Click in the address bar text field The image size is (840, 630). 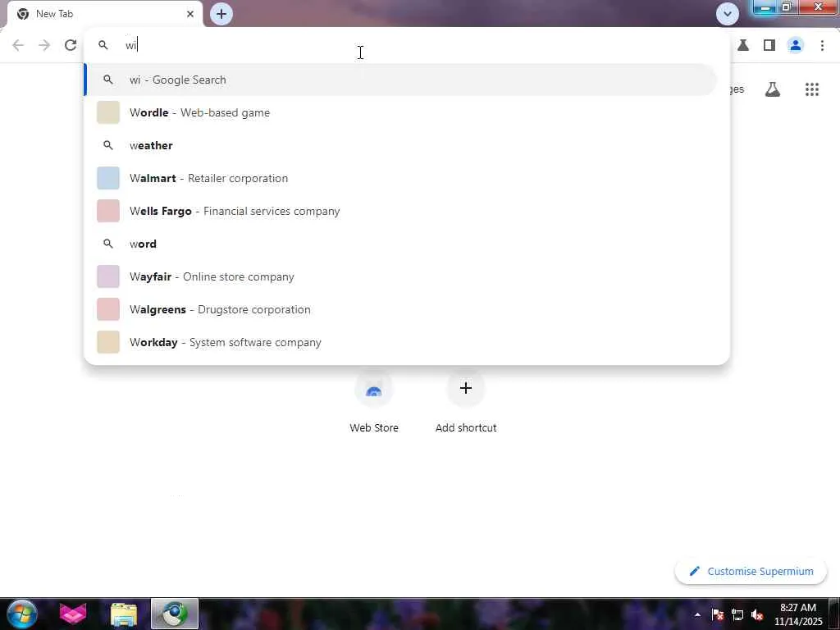click(x=407, y=45)
